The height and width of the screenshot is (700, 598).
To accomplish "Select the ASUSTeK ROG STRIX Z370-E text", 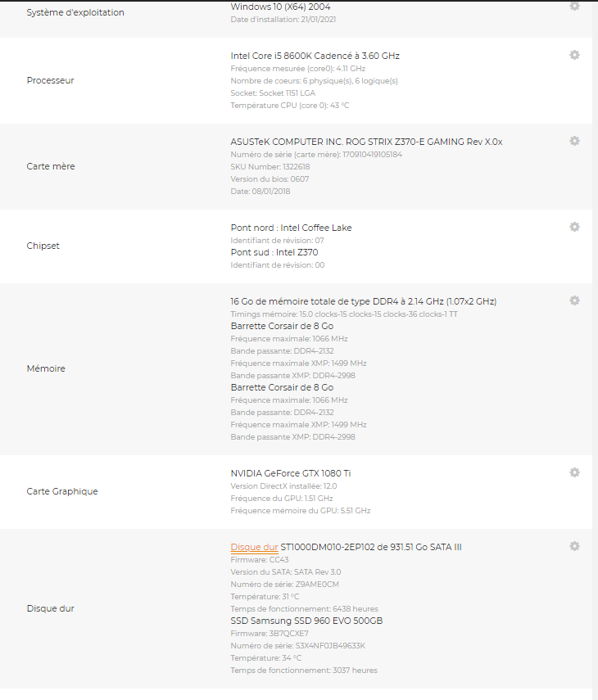I will click(366, 142).
